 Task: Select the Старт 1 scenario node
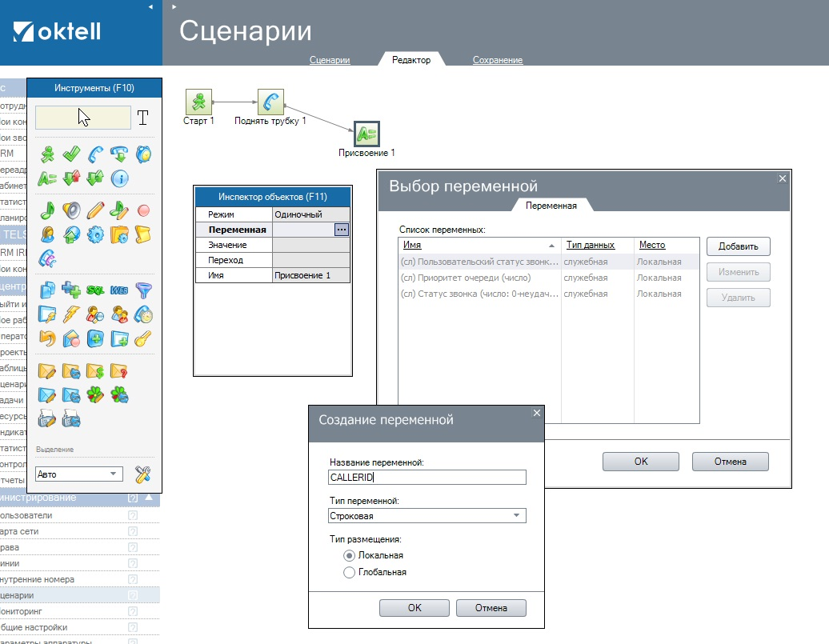click(x=198, y=102)
